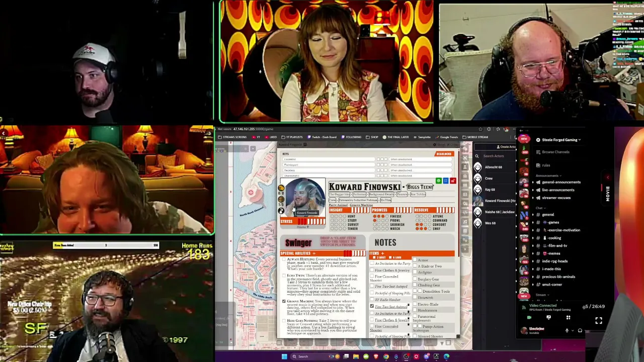
Task: Click the Koward Finowski character portrait
Action: (305, 197)
